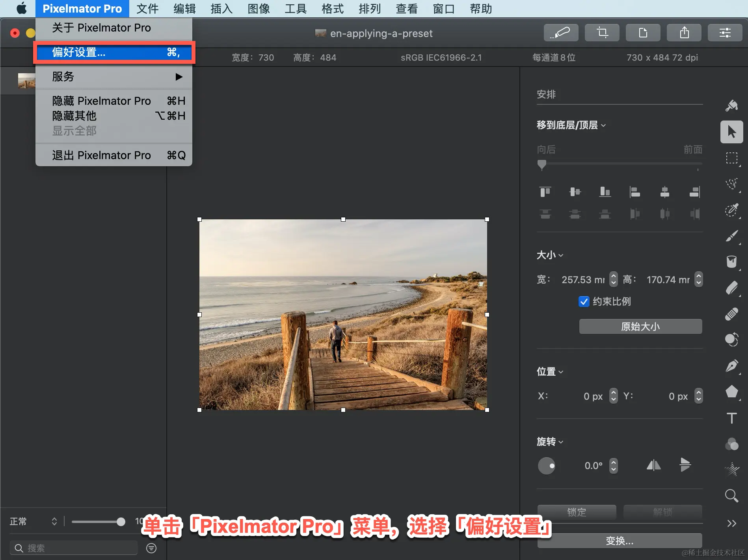
Task: Click the document toolbar button
Action: (643, 33)
